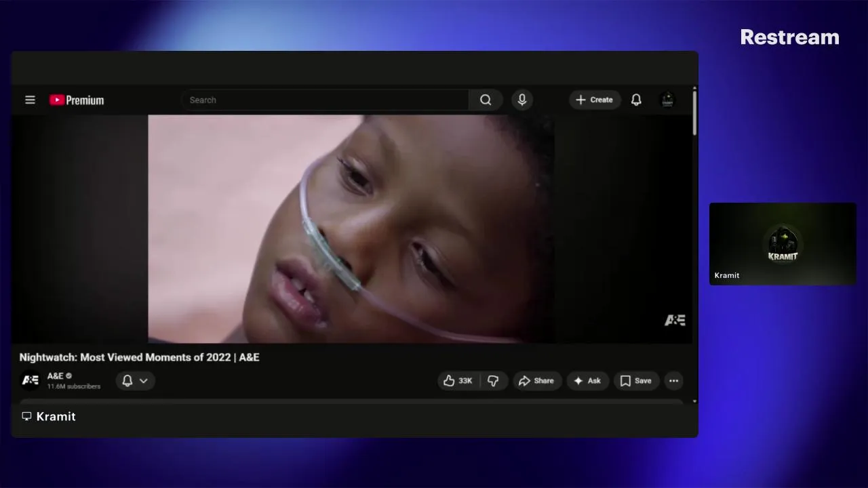This screenshot has width=868, height=488.
Task: Open the A&E channel name link
Action: coord(56,375)
